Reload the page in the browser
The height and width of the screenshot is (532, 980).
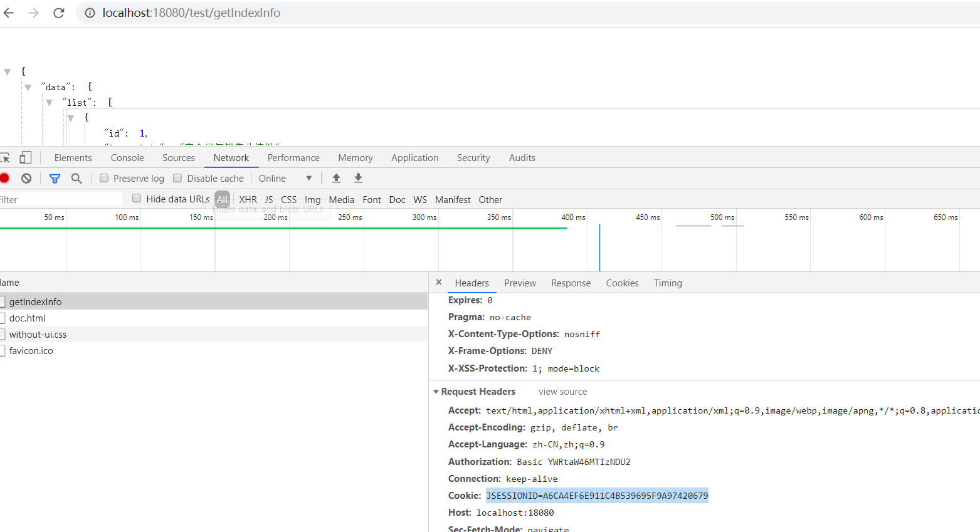point(58,13)
